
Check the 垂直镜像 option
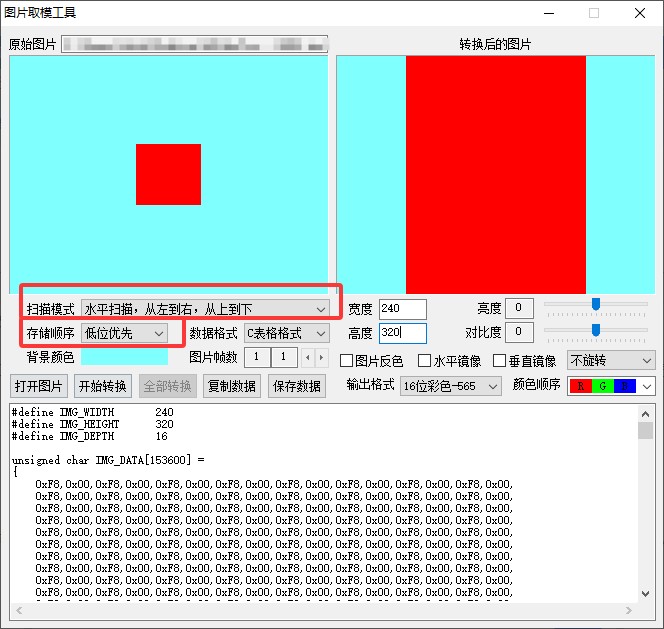(x=500, y=361)
